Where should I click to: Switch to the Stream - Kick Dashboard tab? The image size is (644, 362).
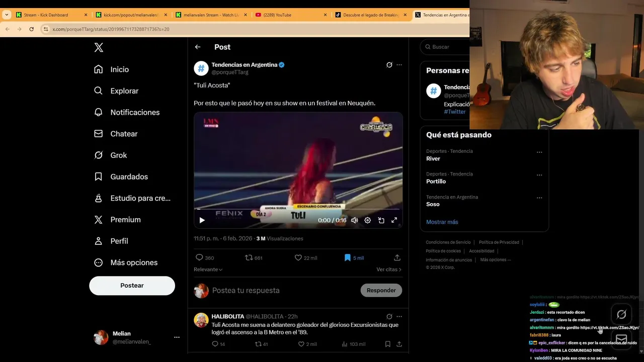pos(52,15)
